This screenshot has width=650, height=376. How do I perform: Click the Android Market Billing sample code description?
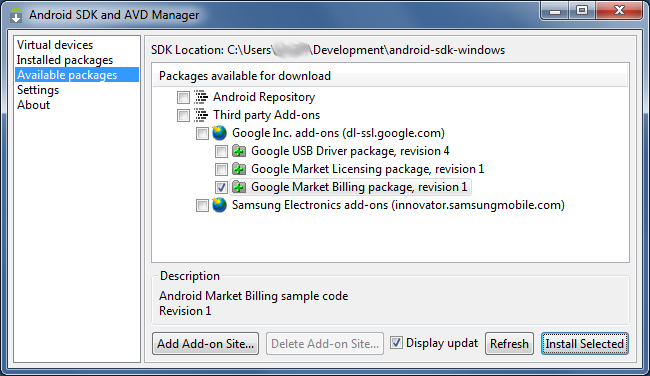point(254,296)
